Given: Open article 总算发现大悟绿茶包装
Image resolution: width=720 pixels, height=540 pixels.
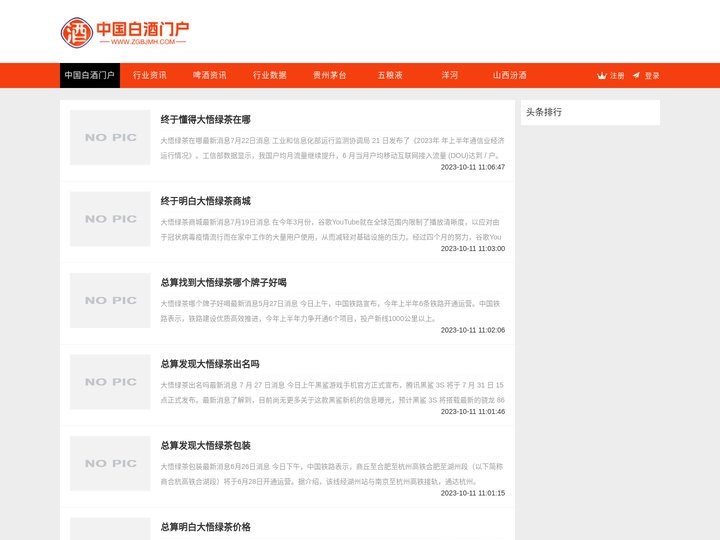Looking at the screenshot, I should click(x=205, y=446).
